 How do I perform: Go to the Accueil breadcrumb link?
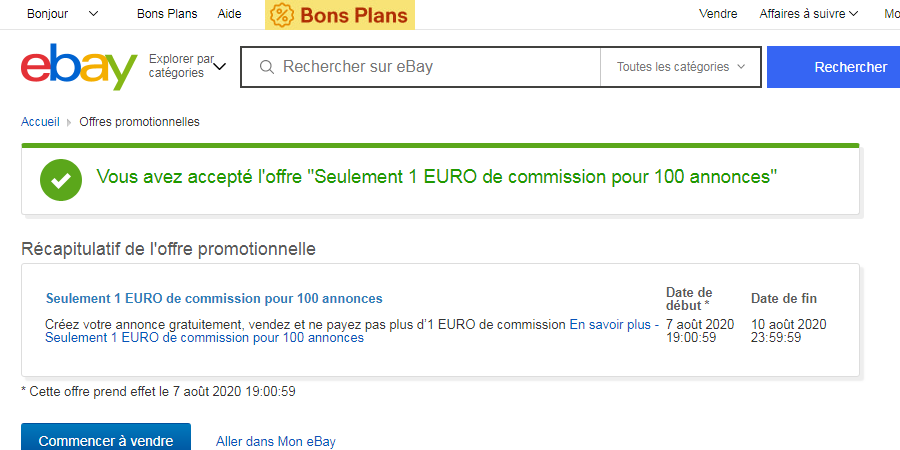(x=40, y=122)
